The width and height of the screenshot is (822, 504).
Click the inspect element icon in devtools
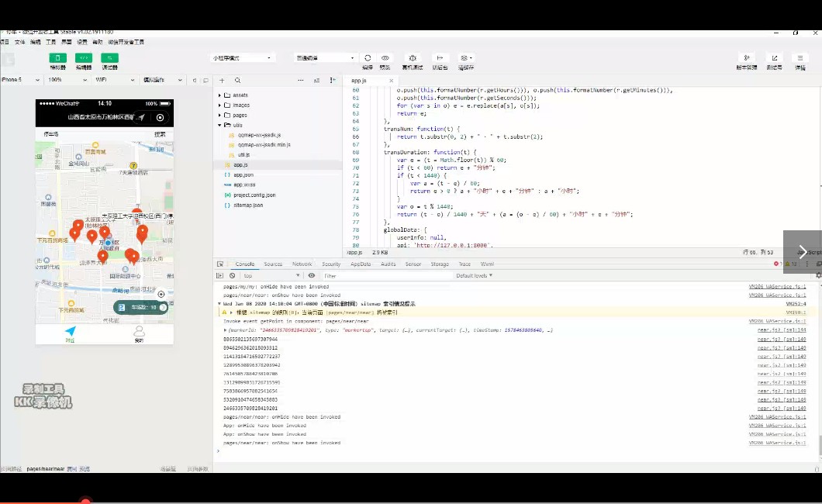click(220, 264)
